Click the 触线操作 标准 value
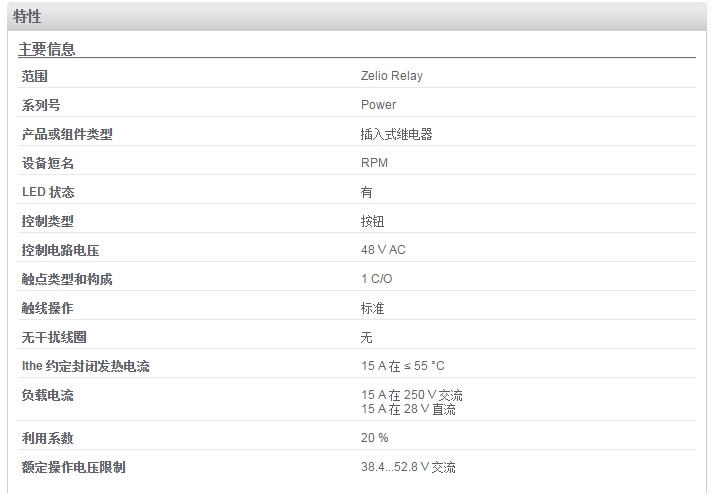 pyautogui.click(x=372, y=308)
